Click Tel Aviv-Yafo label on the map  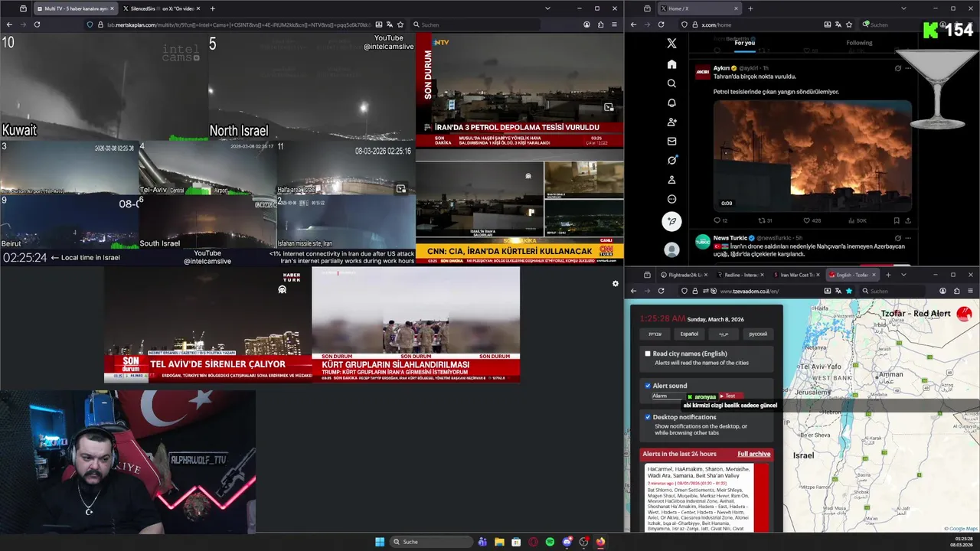(820, 366)
